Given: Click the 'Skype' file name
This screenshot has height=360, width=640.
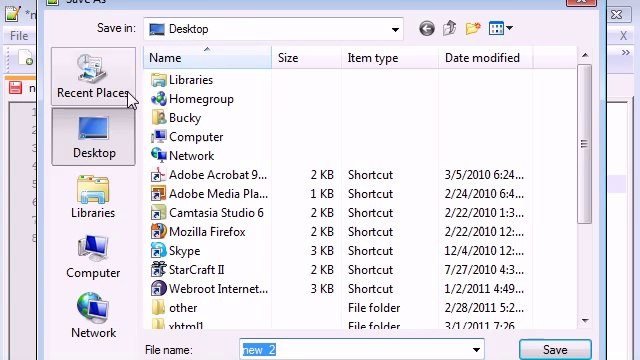Looking at the screenshot, I should coord(184,251).
